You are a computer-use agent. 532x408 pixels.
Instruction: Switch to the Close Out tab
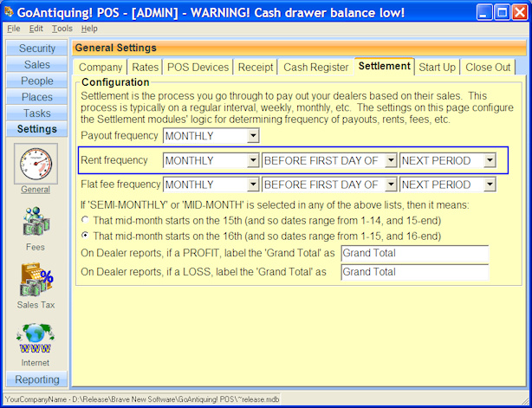pos(488,68)
